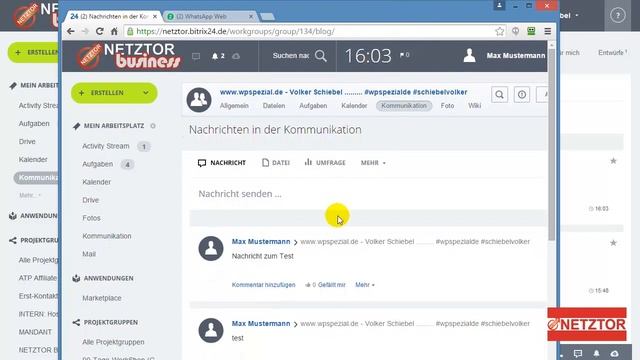This screenshot has width=640, height=360.
Task: Open Kommunikation in the left sidebar
Action: [x=107, y=236]
